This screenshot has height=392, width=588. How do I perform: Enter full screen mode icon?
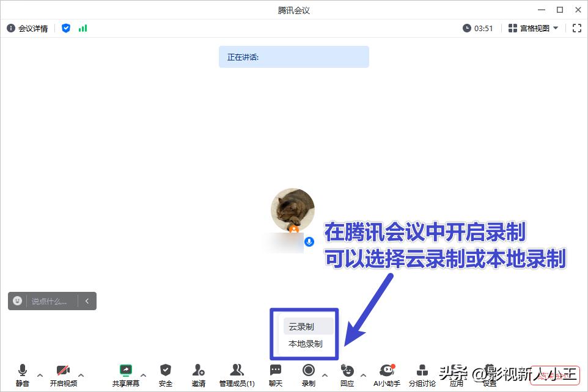[577, 28]
